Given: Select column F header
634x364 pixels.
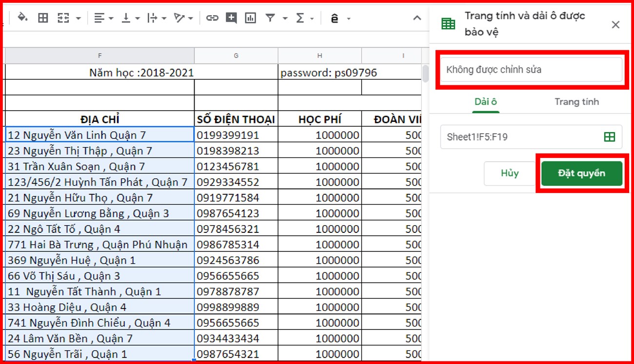Looking at the screenshot, I should tap(99, 56).
